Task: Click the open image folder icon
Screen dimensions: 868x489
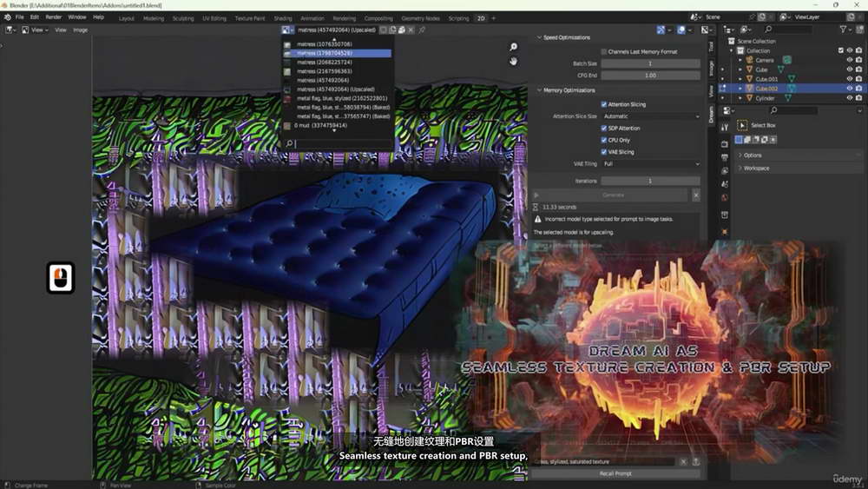Action: pyautogui.click(x=402, y=30)
